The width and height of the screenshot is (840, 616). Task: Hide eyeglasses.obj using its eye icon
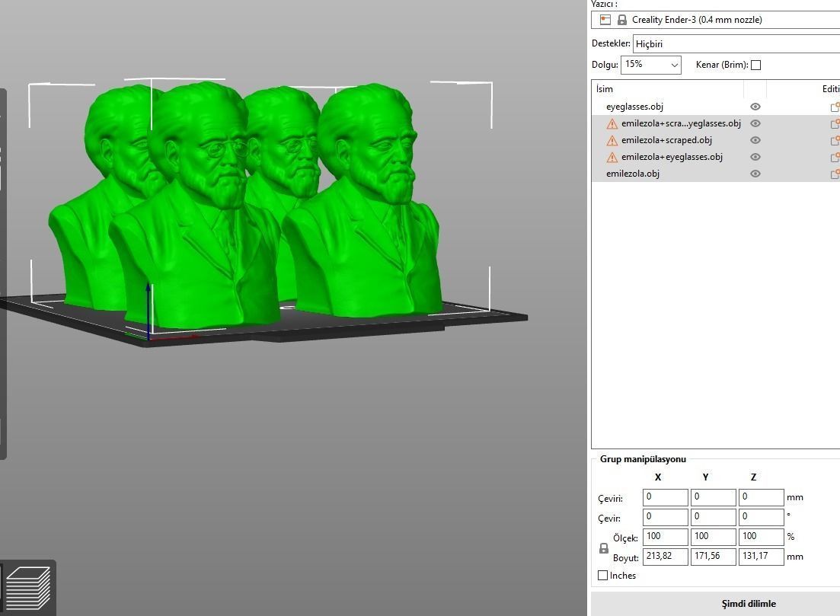(x=755, y=107)
